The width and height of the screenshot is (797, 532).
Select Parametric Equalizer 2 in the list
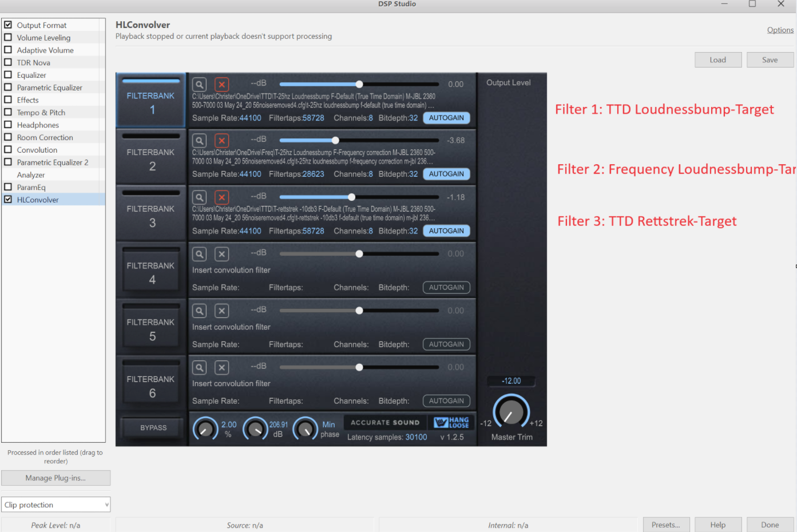tap(53, 162)
